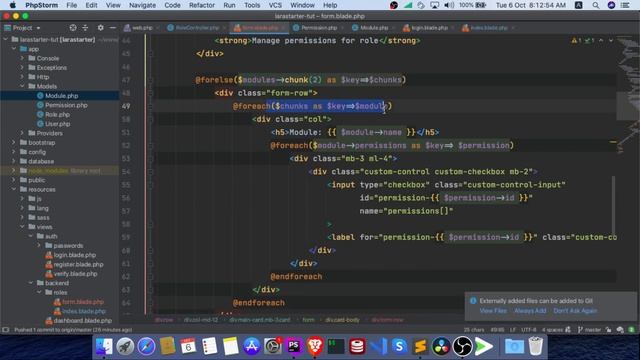The width and height of the screenshot is (640, 360).
Task: Click Always Add in Git notification
Action: (530, 311)
